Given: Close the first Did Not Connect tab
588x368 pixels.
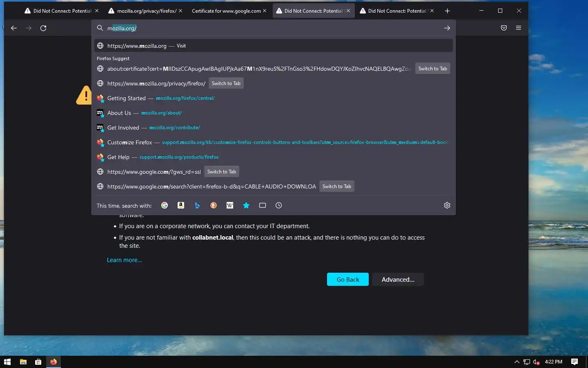Looking at the screenshot, I should (x=97, y=11).
